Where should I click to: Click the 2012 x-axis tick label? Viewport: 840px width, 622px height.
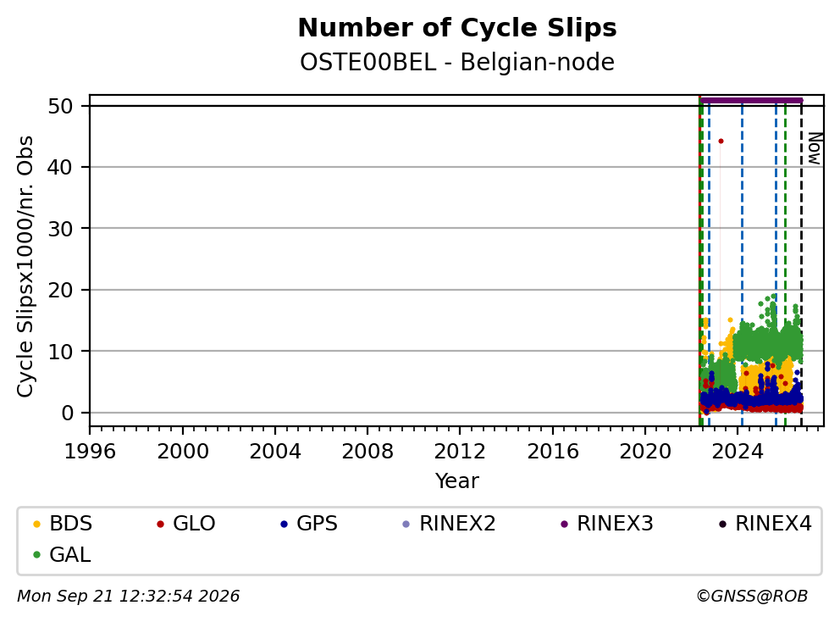point(460,452)
